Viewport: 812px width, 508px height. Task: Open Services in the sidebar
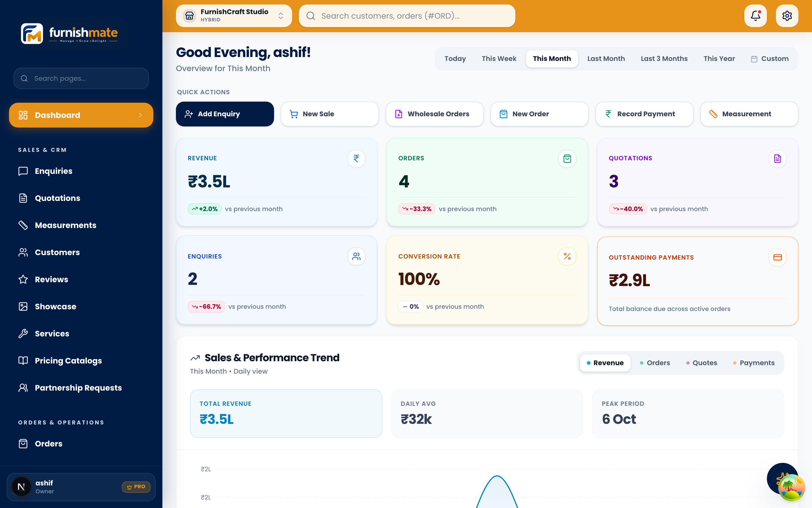(81, 334)
